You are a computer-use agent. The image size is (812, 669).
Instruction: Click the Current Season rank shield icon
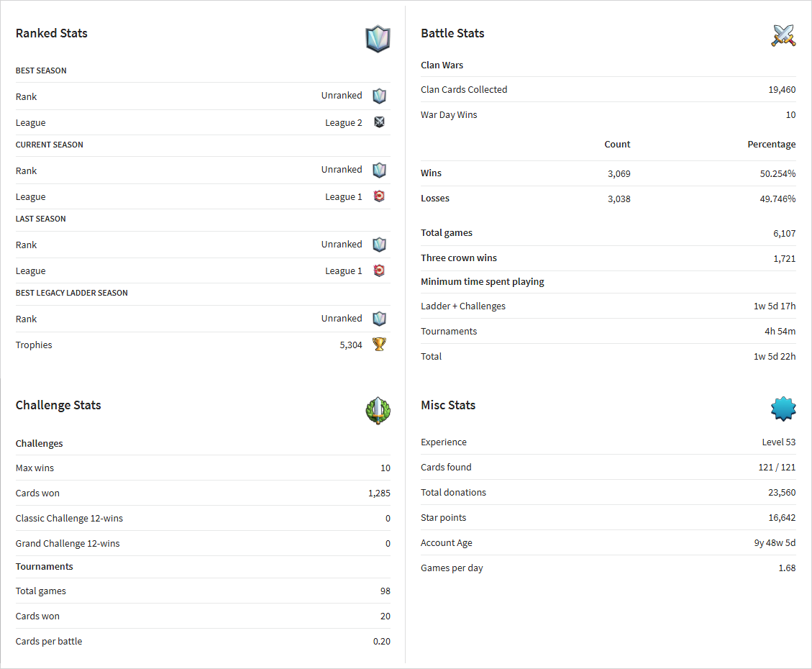[380, 170]
